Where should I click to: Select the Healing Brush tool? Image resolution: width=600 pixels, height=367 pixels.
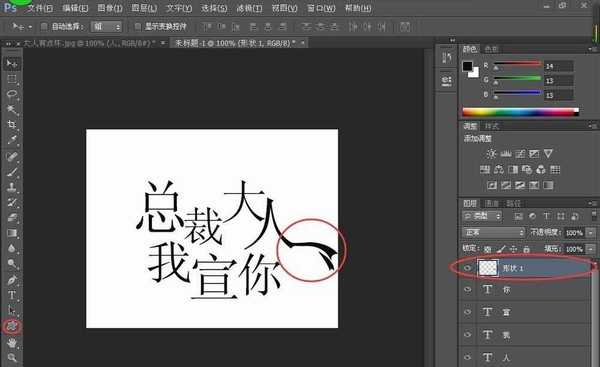(x=12, y=156)
